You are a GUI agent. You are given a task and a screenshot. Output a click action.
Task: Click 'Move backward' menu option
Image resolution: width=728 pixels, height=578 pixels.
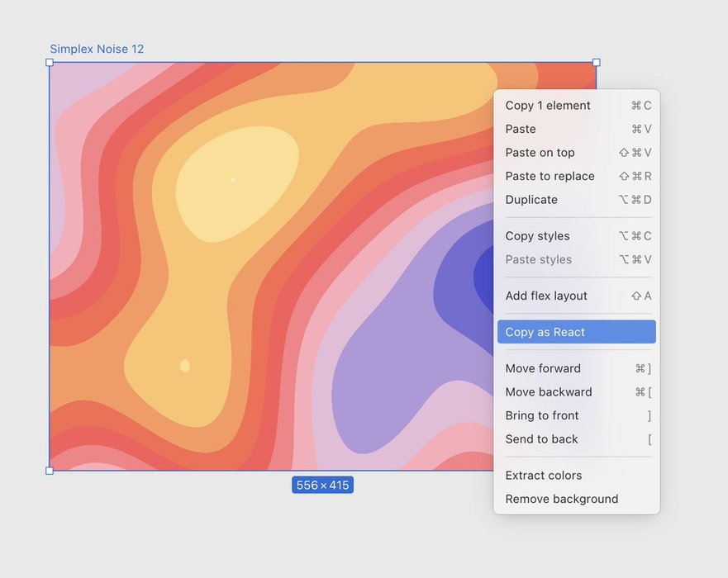click(549, 392)
